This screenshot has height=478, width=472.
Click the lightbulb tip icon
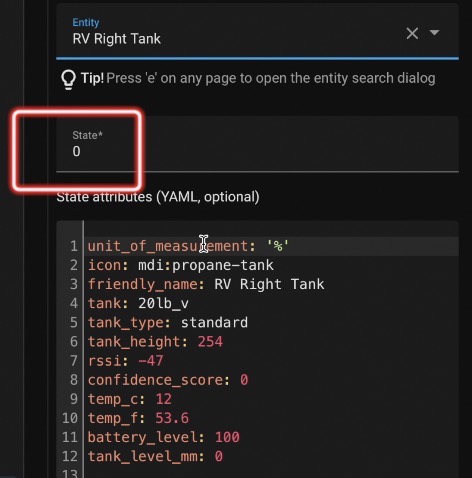[68, 80]
